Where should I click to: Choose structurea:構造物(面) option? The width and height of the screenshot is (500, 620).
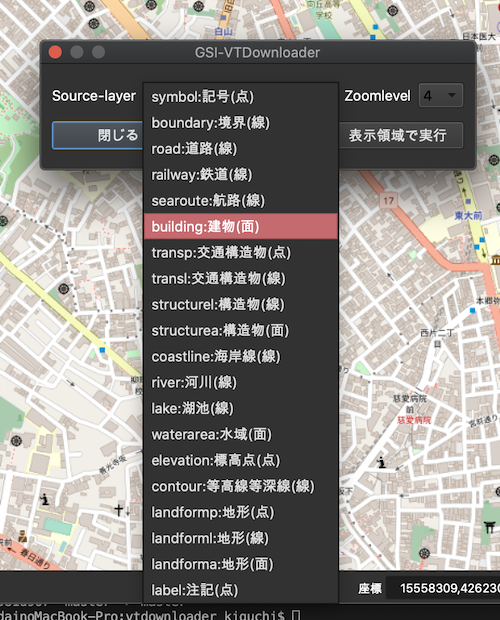(x=241, y=331)
